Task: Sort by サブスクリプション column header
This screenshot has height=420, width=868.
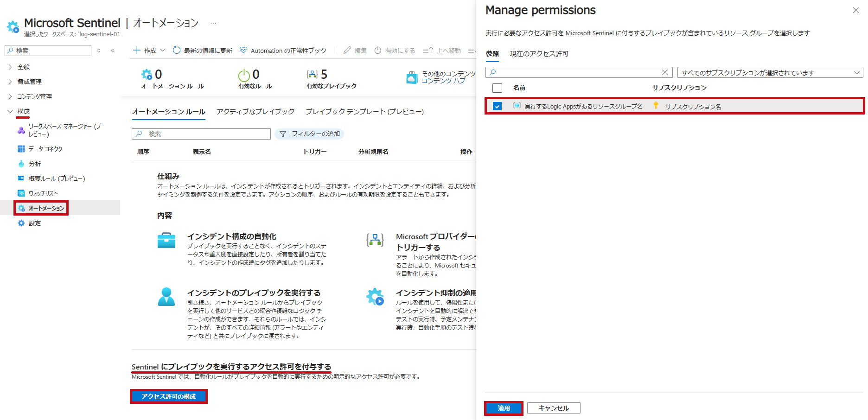Action: coord(680,88)
